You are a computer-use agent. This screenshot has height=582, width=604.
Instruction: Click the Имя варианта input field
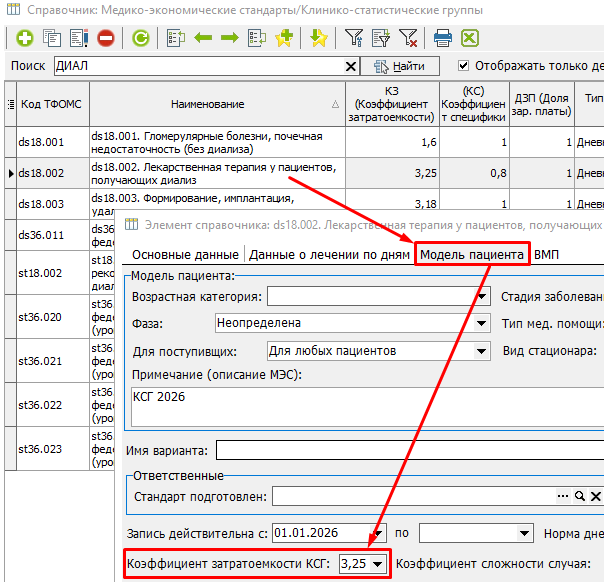409,450
